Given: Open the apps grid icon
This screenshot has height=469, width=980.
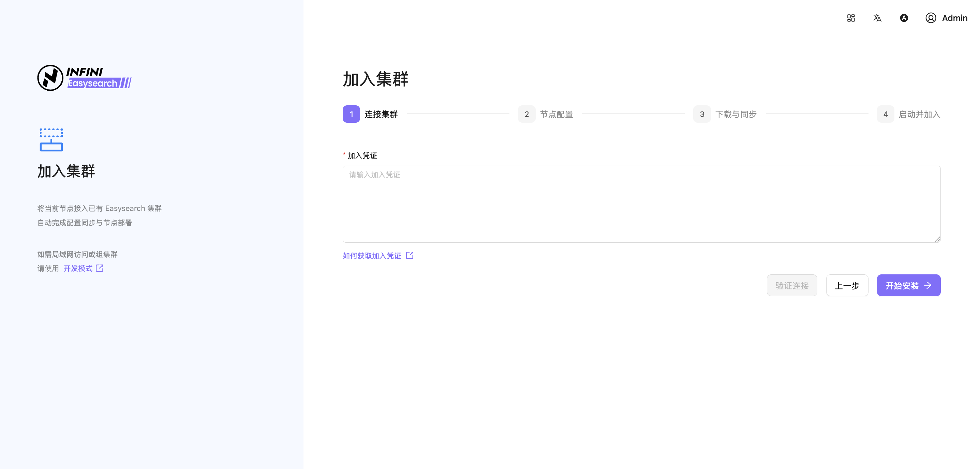Looking at the screenshot, I should coord(851,18).
